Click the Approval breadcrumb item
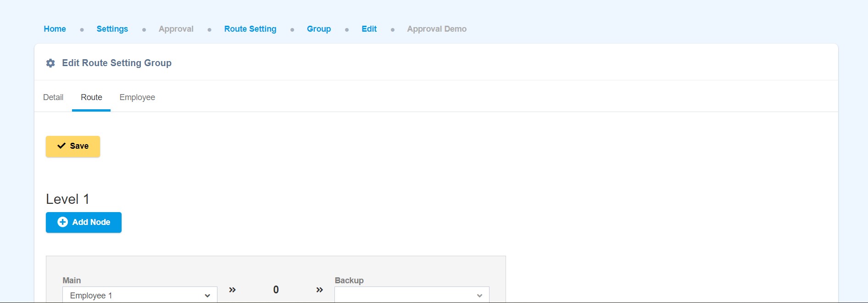 pos(176,29)
